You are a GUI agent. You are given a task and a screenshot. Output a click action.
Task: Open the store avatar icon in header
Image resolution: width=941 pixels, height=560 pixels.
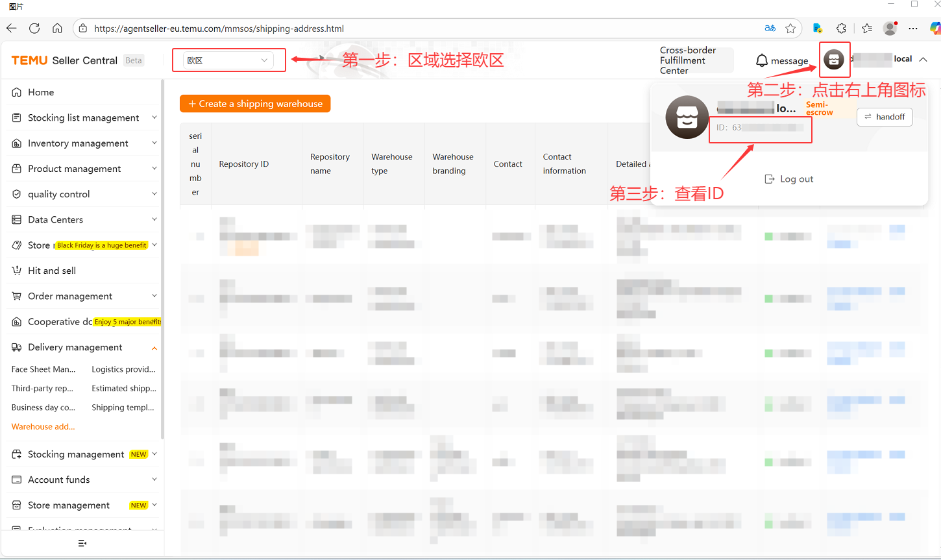834,60
